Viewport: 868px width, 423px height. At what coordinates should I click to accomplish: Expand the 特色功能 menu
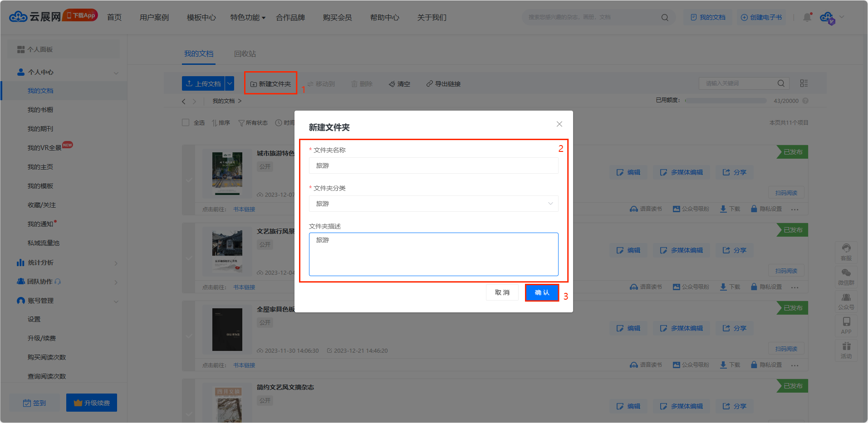(247, 18)
